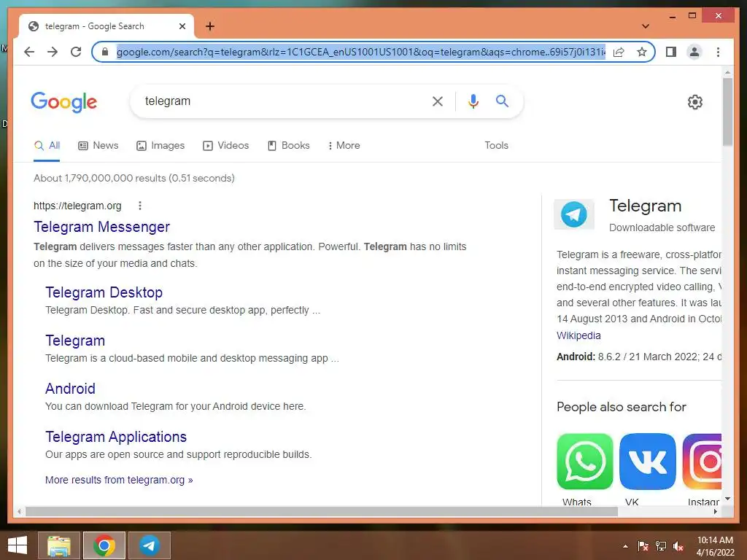Open the Telegram Applications sitelink

116,437
